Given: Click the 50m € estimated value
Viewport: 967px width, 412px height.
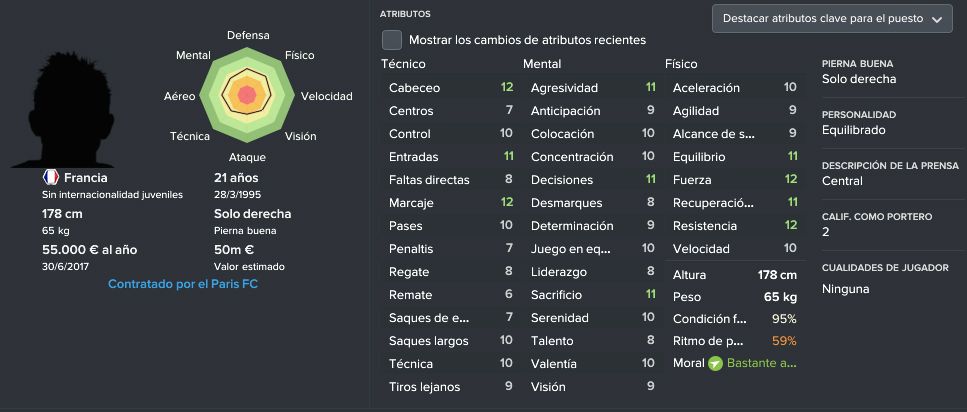Looking at the screenshot, I should 235,249.
